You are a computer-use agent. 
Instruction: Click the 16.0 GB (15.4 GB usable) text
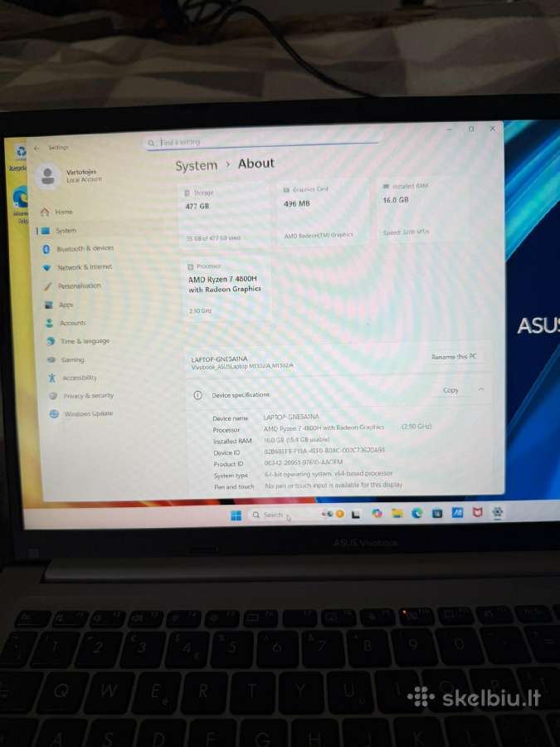(x=297, y=439)
